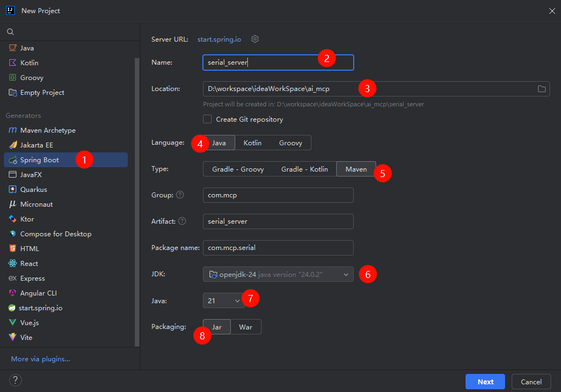Select the React atom icon
The image size is (561, 392).
coord(13,264)
